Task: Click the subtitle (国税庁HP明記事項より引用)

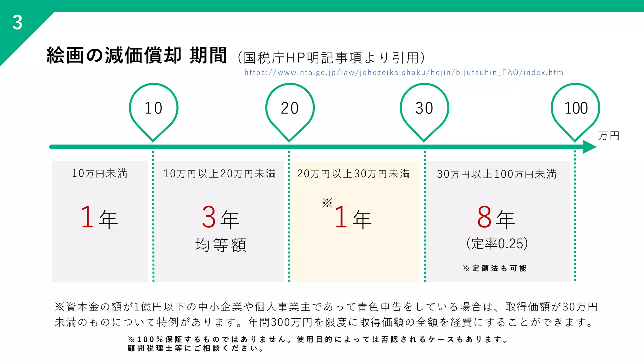Action: point(331,58)
